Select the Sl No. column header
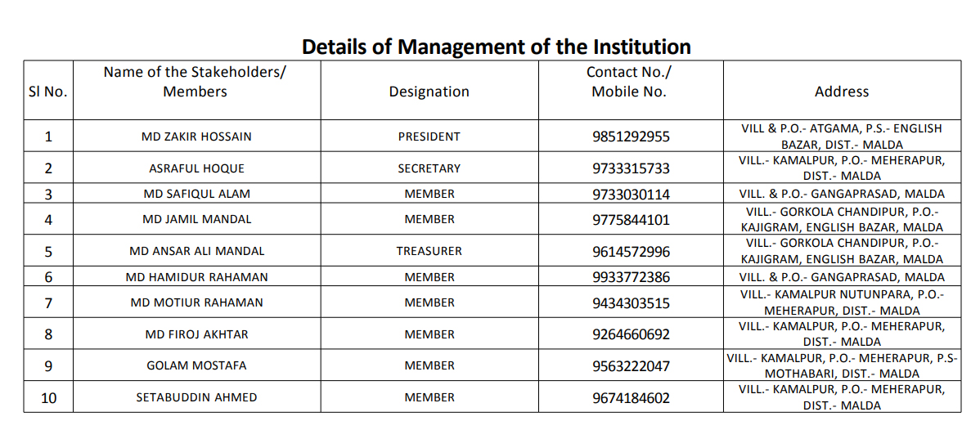 (x=48, y=92)
